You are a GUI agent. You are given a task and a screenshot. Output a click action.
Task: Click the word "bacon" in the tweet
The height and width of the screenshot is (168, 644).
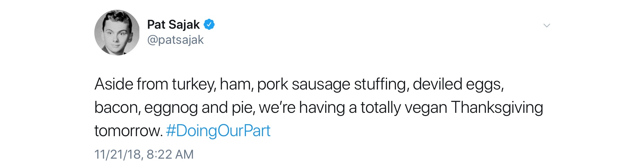tap(117, 107)
